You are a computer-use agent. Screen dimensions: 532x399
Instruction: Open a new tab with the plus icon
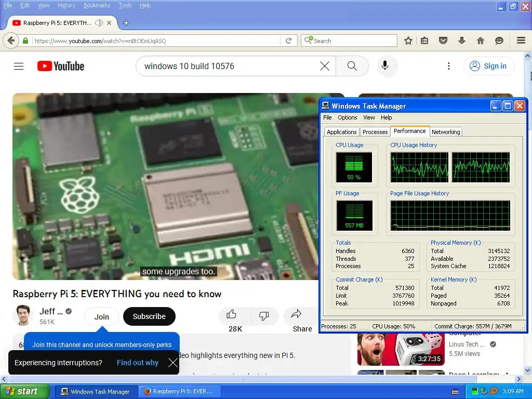click(x=126, y=23)
